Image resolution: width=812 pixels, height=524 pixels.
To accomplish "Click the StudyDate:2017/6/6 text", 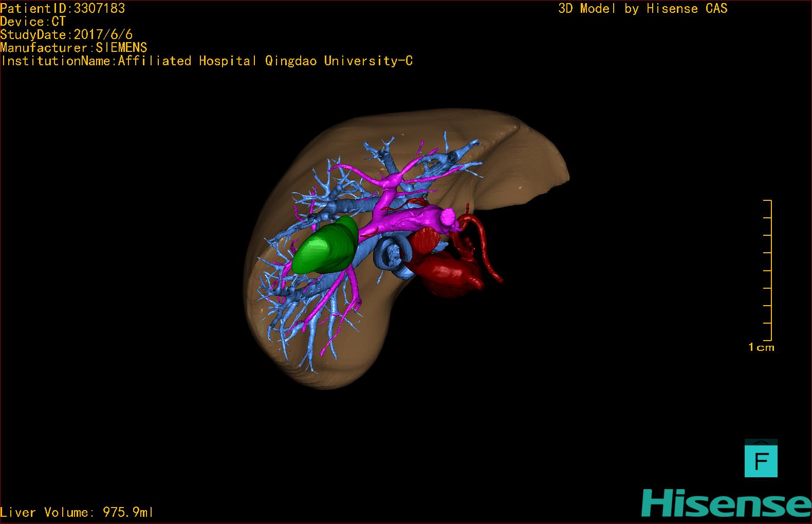I will click(66, 34).
